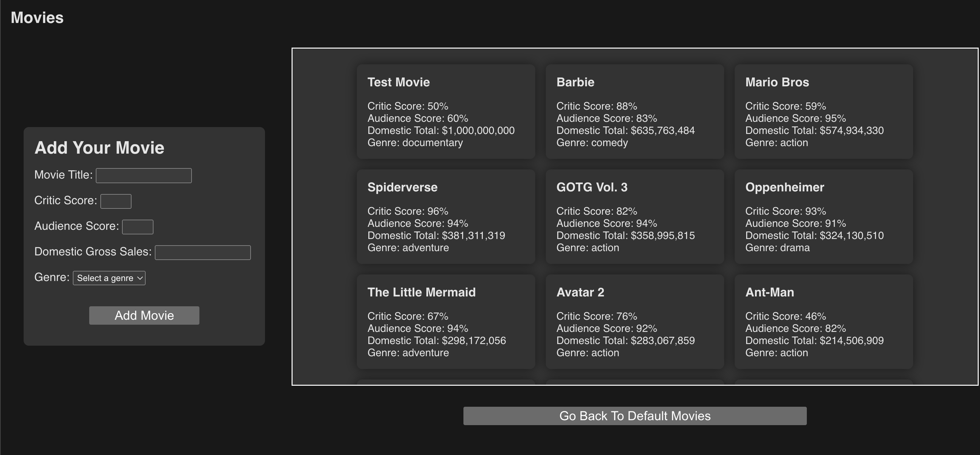Click the Barbie movie card
The width and height of the screenshot is (980, 455).
click(635, 112)
